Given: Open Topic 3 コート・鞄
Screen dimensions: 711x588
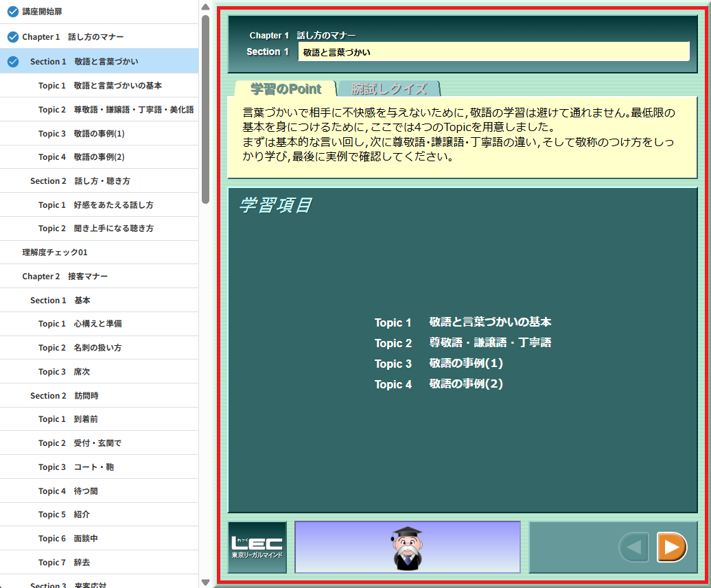Looking at the screenshot, I should (100, 467).
